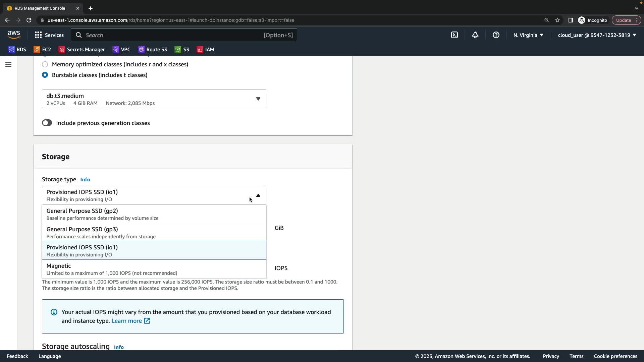
Task: Open the help question mark icon
Action: coord(496,35)
